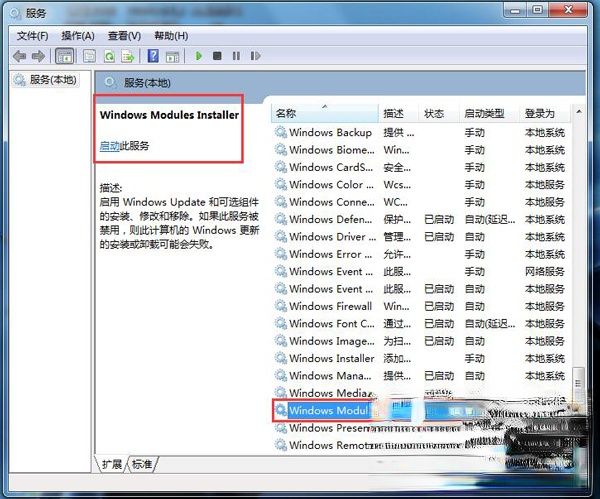The width and height of the screenshot is (600, 499).
Task: Sort by the 描述 column header
Action: [399, 113]
